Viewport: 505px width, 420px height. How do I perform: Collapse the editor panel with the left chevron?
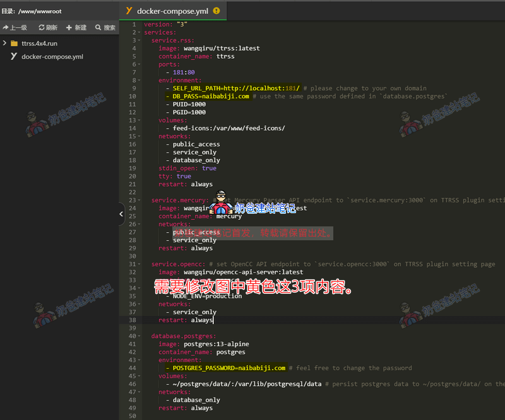[x=121, y=214]
